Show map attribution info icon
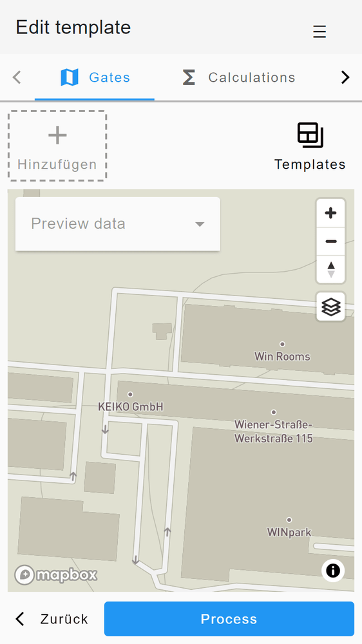Viewport: 362px width, 644px height. tap(333, 571)
